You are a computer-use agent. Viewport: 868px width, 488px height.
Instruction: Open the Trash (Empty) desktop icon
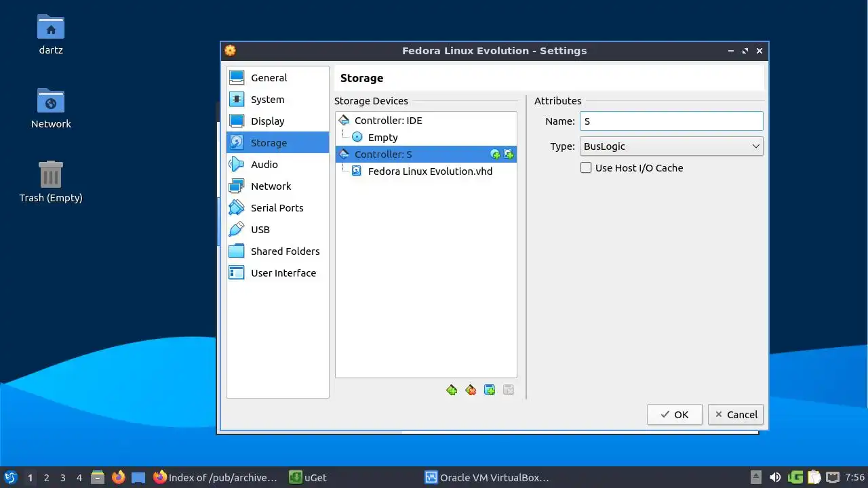click(51, 182)
